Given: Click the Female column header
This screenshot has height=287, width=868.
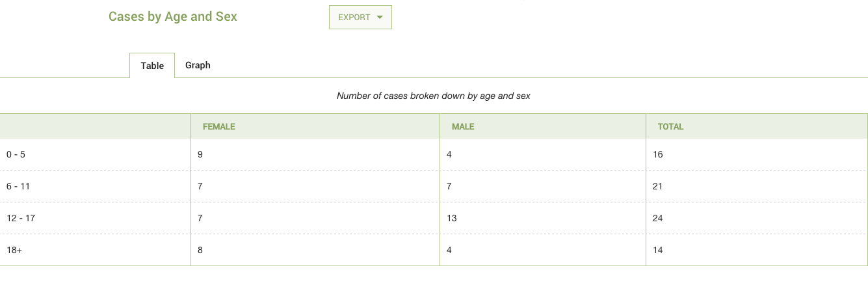Looking at the screenshot, I should 219,127.
